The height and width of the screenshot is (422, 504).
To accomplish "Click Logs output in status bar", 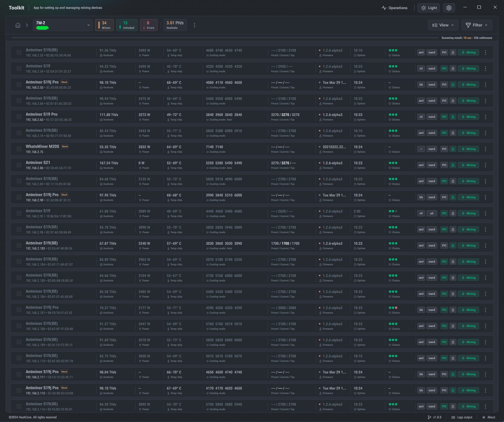I will click(461, 417).
